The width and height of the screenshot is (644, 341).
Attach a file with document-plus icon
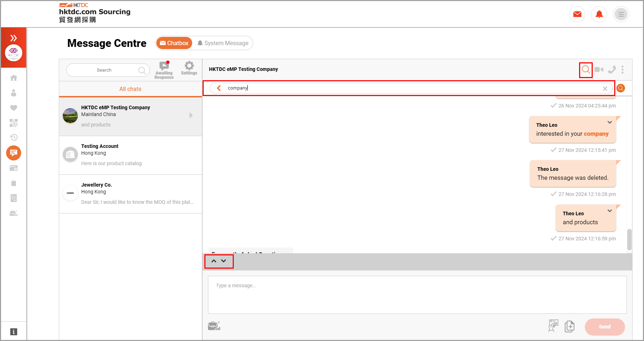(569, 326)
